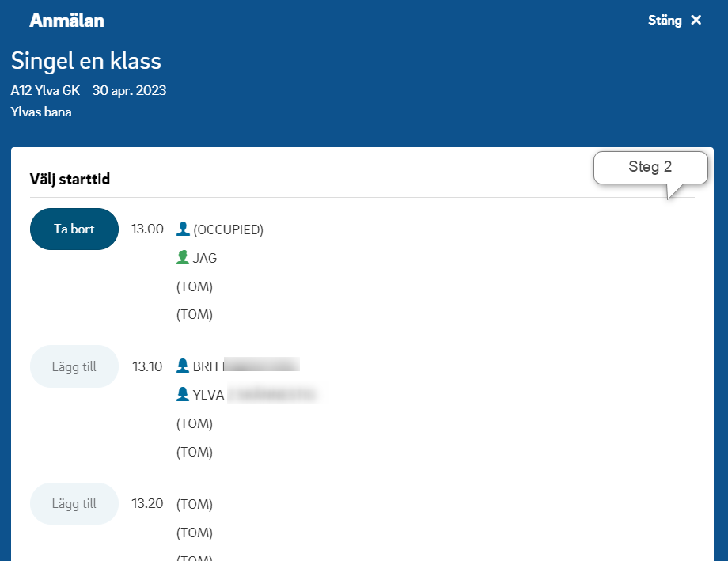Click the first (TOM) slot under JAG
The height and width of the screenshot is (561, 728).
pyautogui.click(x=195, y=286)
